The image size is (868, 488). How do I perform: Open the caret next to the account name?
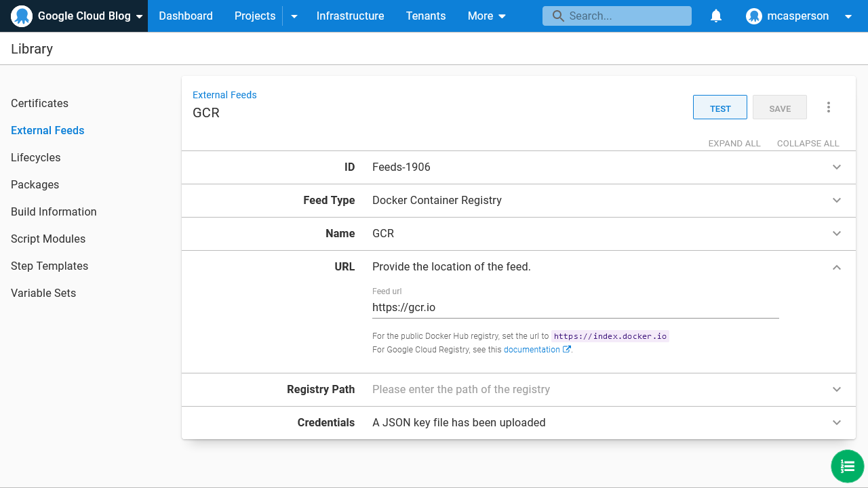[x=848, y=16]
